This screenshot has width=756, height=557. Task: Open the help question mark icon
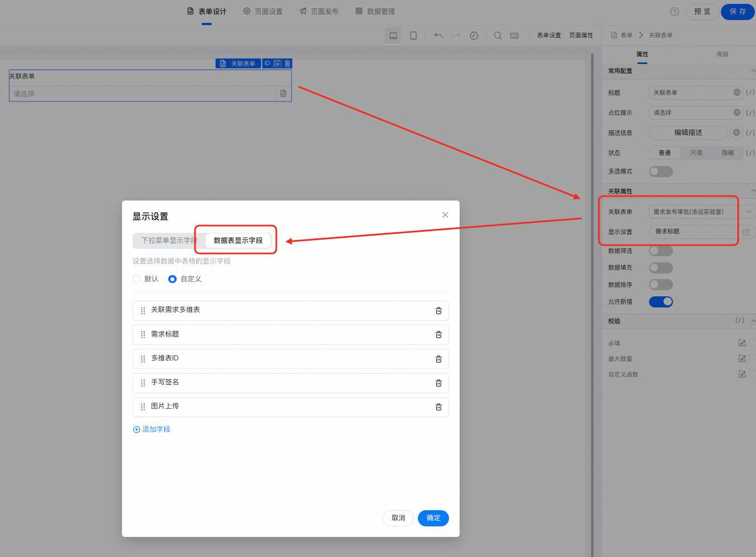pos(675,12)
